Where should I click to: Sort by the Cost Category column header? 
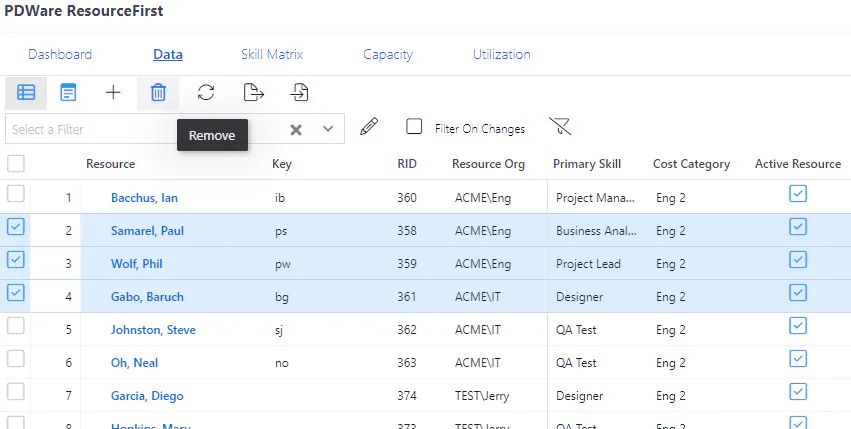pyautogui.click(x=691, y=164)
